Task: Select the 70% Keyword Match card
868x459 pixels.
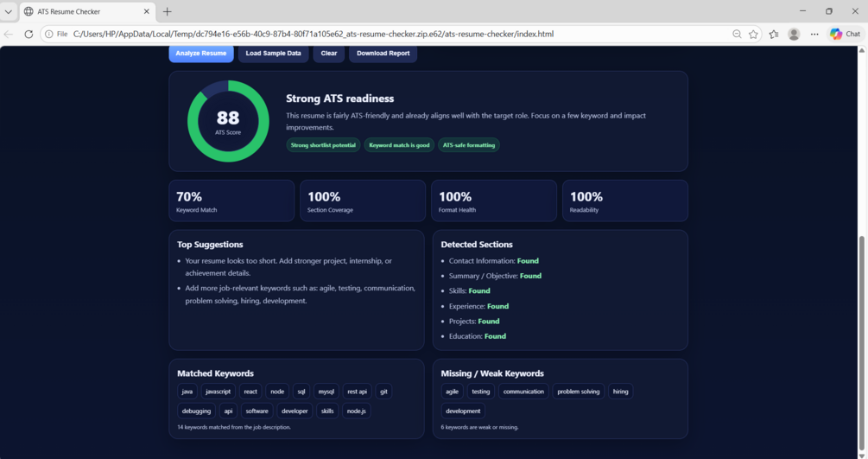Action: [x=231, y=201]
